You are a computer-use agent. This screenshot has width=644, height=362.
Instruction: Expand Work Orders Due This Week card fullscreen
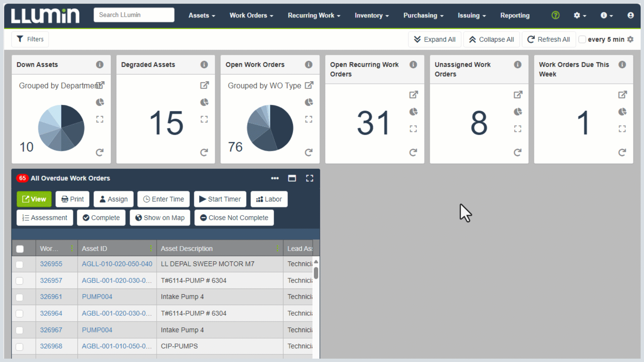click(x=622, y=129)
